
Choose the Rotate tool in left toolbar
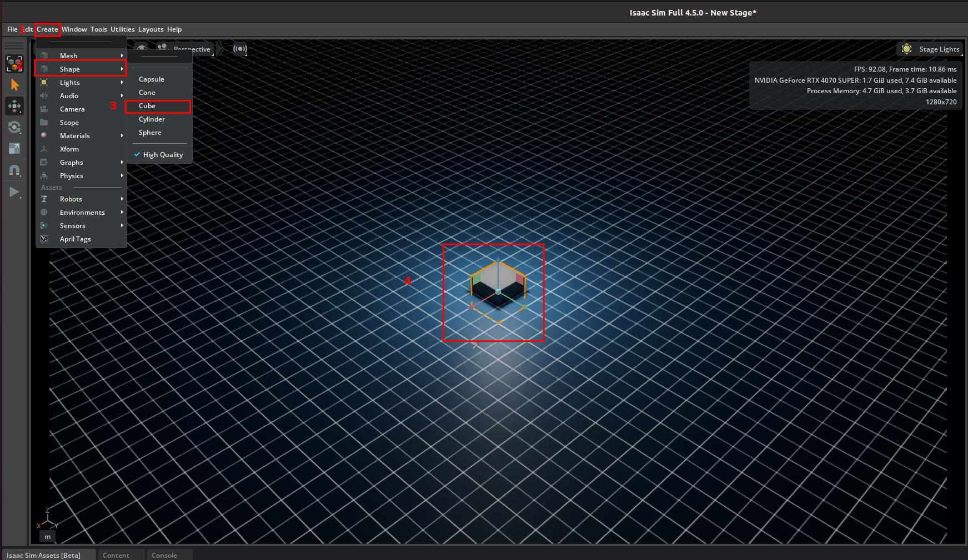coord(14,127)
